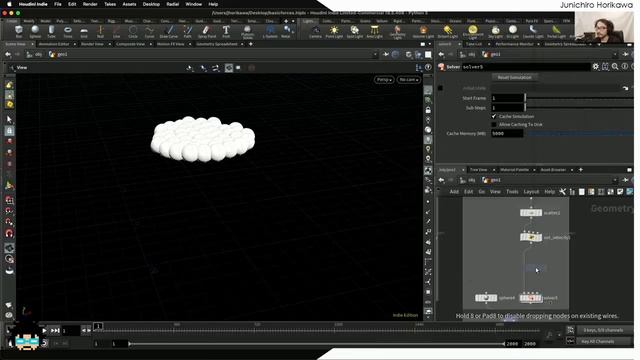Open scene view path history dropdown arrow
Image resolution: width=640 pixels, height=360 pixels.
375,54
